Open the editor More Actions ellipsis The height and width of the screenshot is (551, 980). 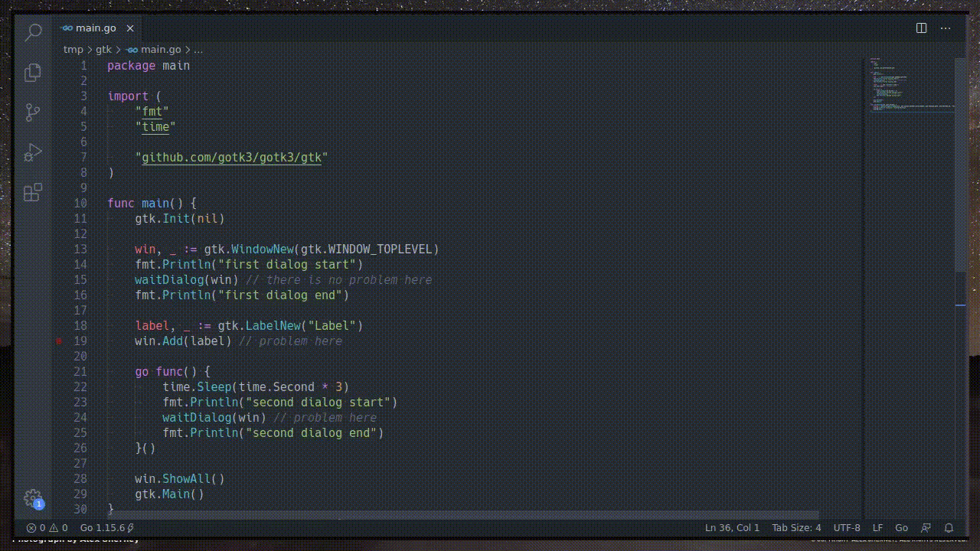click(946, 28)
